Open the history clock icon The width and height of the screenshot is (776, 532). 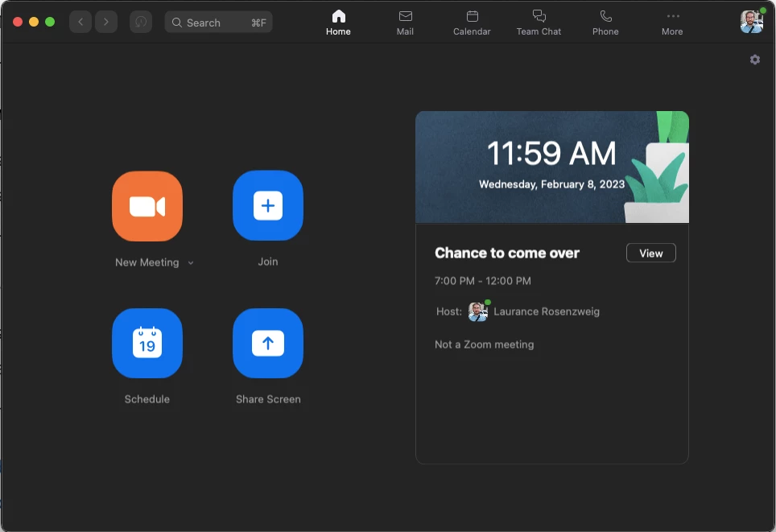(x=141, y=22)
